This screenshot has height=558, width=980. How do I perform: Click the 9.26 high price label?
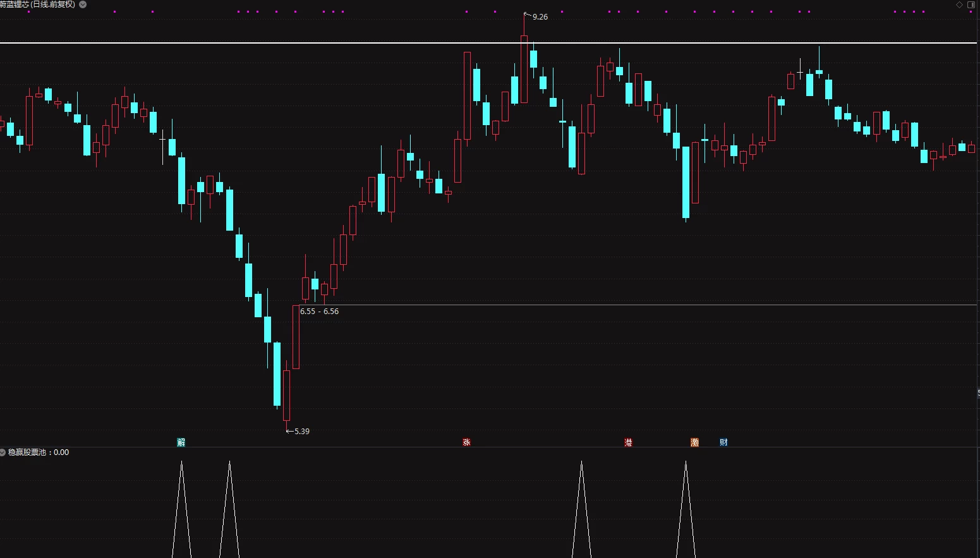coord(540,17)
